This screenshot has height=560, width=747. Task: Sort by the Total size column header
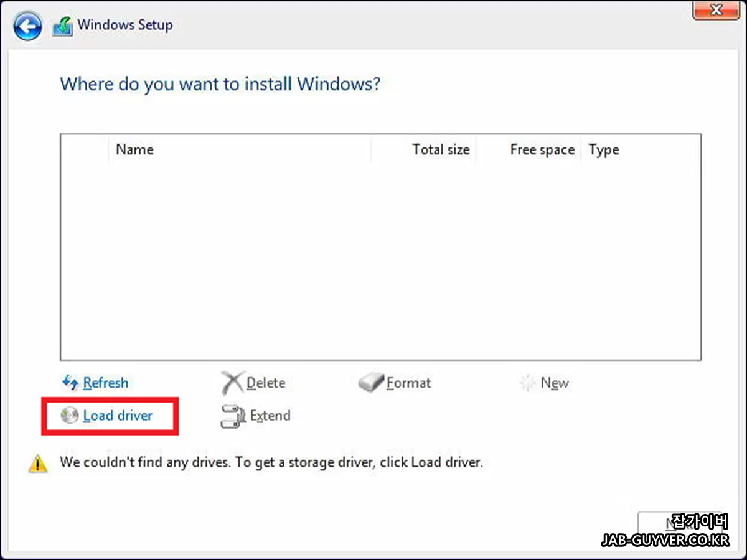(423, 150)
